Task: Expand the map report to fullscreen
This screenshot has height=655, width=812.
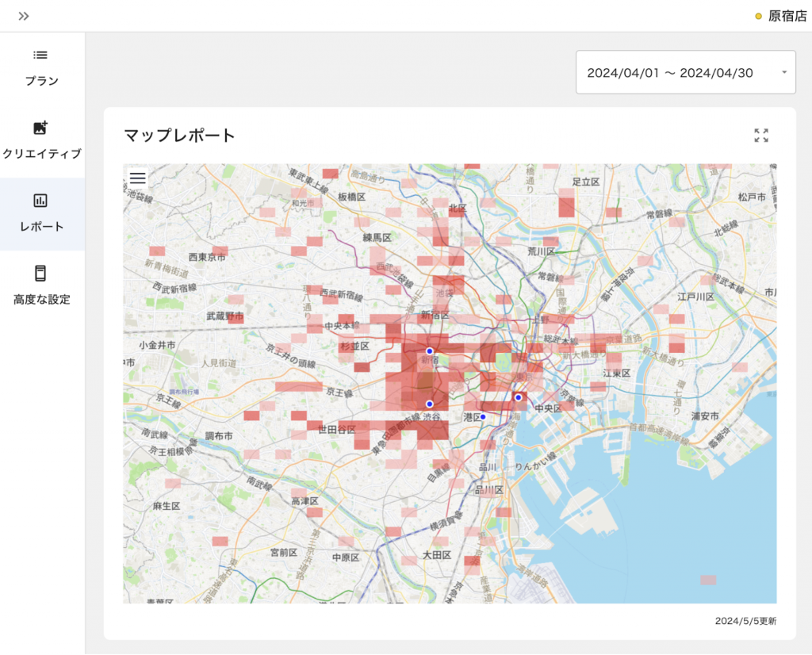Action: (x=761, y=136)
